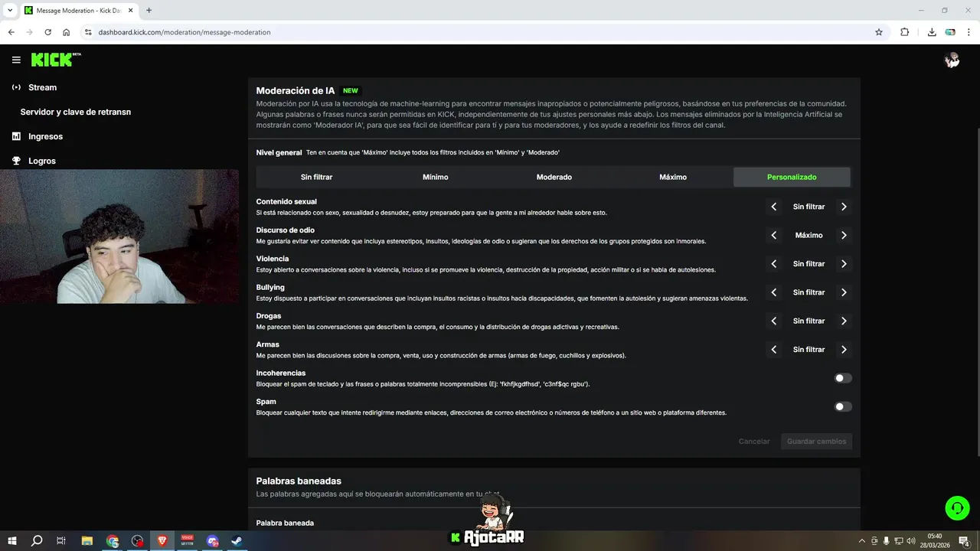Click the Ingresos chart icon
The image size is (980, 551).
[x=16, y=136]
